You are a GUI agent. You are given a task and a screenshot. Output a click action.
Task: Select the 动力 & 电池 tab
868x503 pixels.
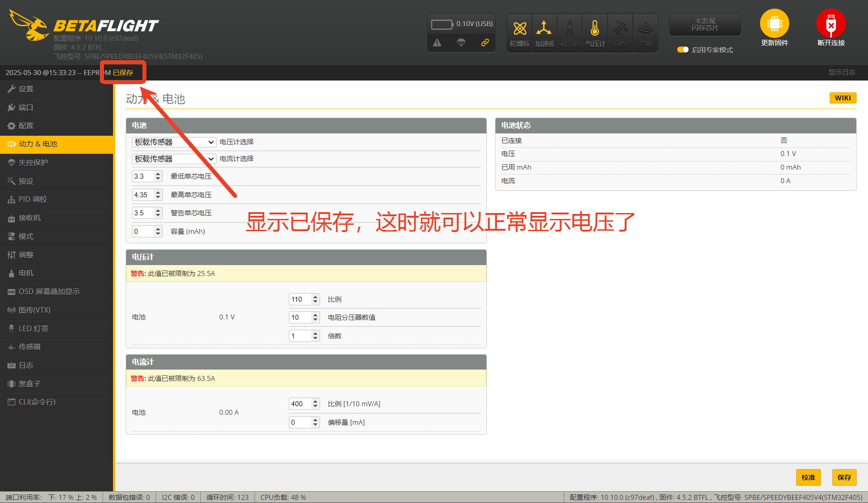pyautogui.click(x=57, y=144)
